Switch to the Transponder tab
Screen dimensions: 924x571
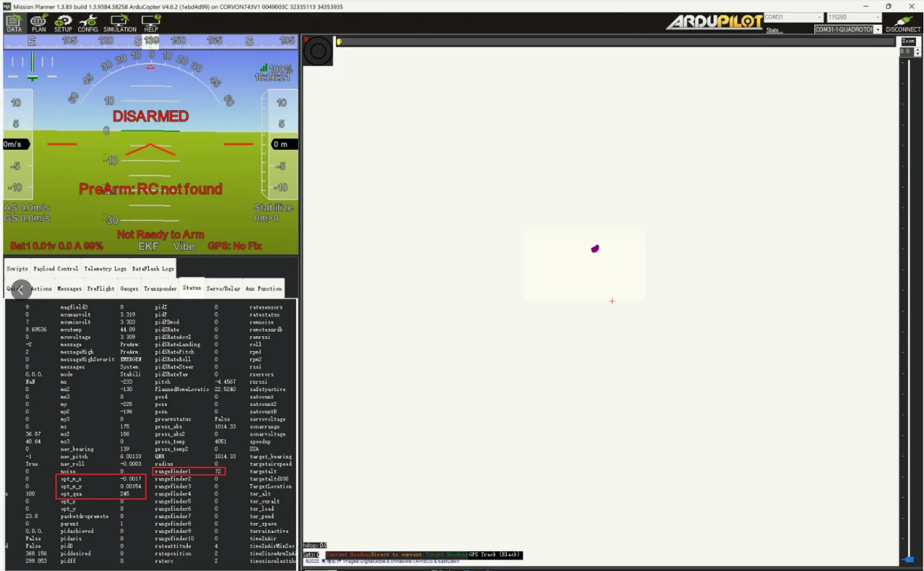click(160, 289)
